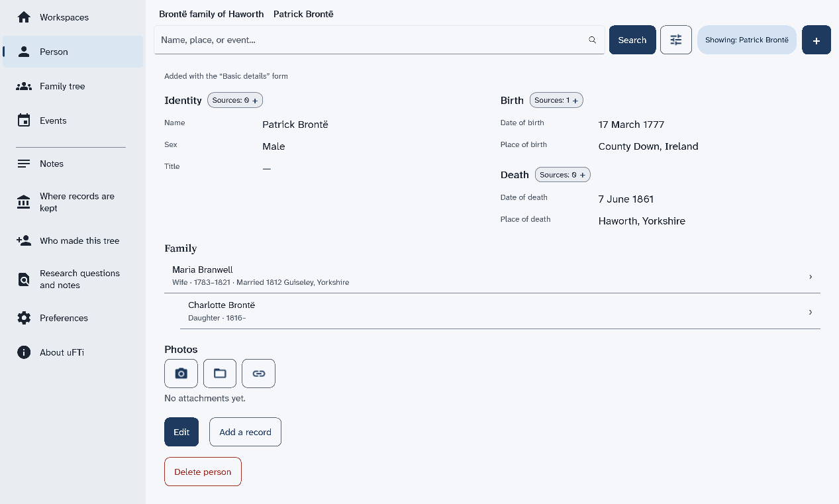Select Maria Branwell in Family list

(x=492, y=276)
